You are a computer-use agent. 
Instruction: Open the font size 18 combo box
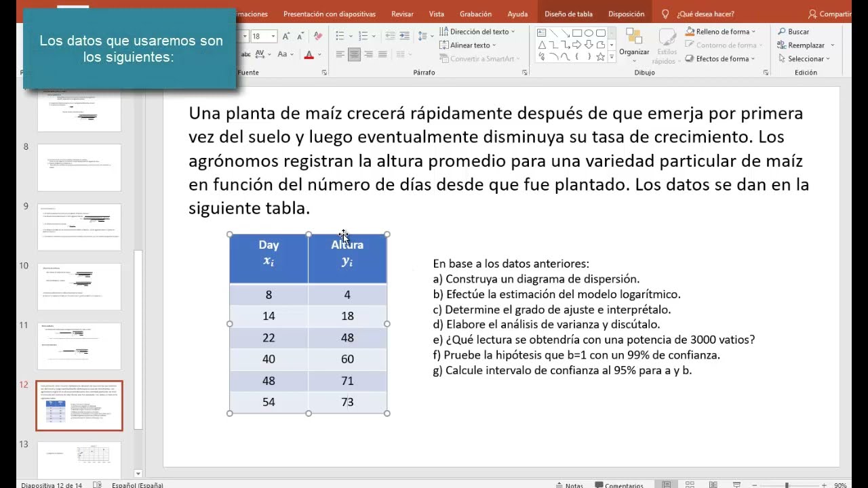tap(264, 36)
